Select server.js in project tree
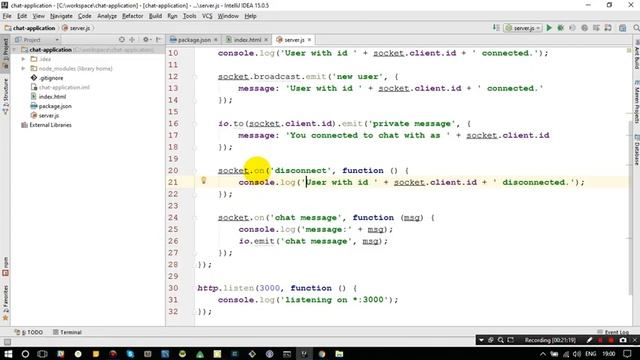This screenshot has height=360, width=640. pyautogui.click(x=45, y=116)
